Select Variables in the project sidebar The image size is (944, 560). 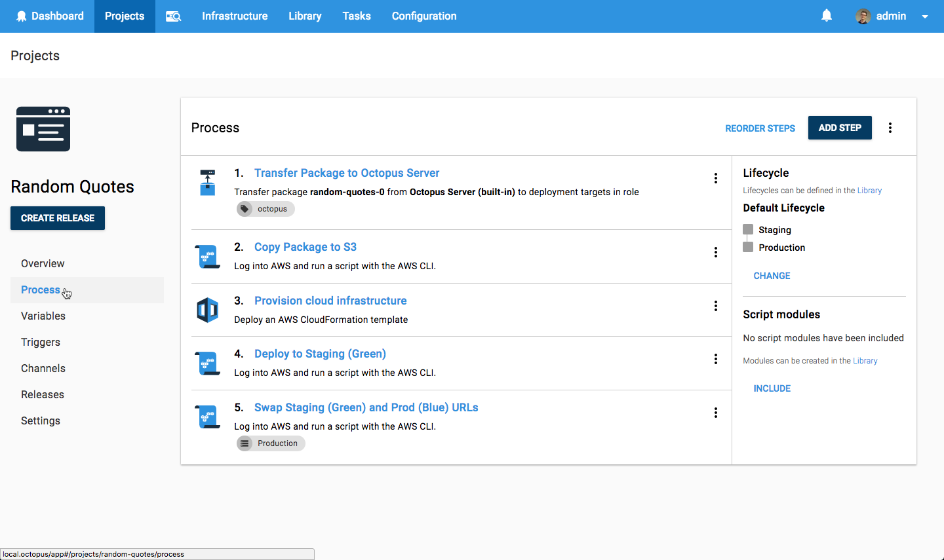point(43,316)
